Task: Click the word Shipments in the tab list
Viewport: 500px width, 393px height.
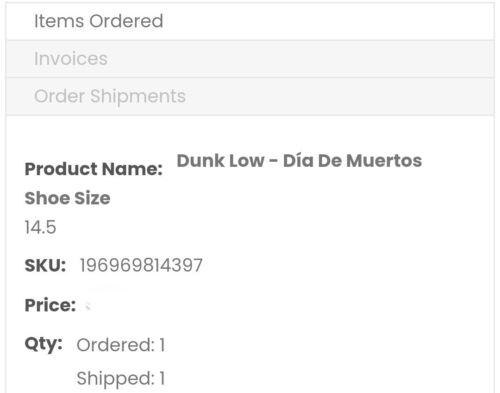Action: pyautogui.click(x=138, y=96)
